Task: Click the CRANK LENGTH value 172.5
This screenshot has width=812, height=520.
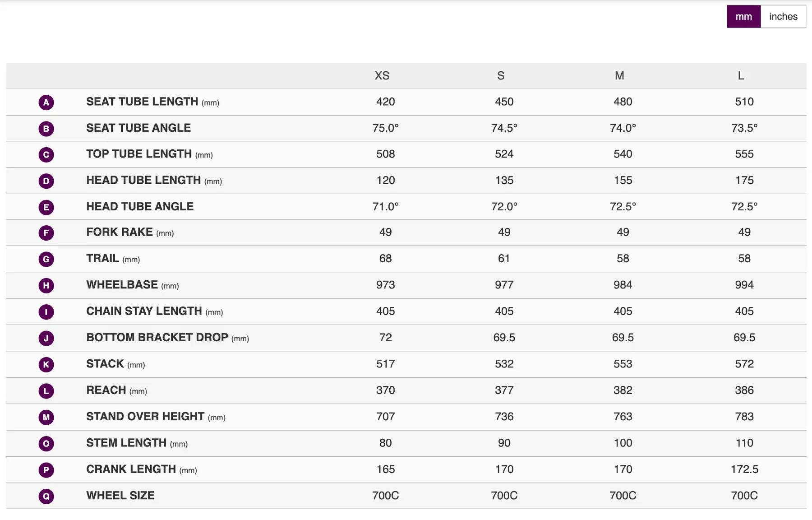Action: (744, 469)
